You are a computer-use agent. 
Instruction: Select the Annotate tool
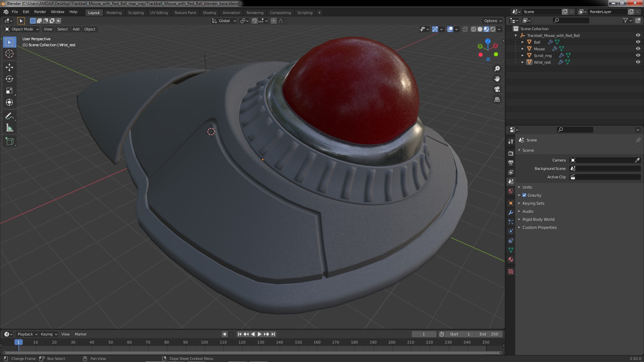tap(9, 116)
